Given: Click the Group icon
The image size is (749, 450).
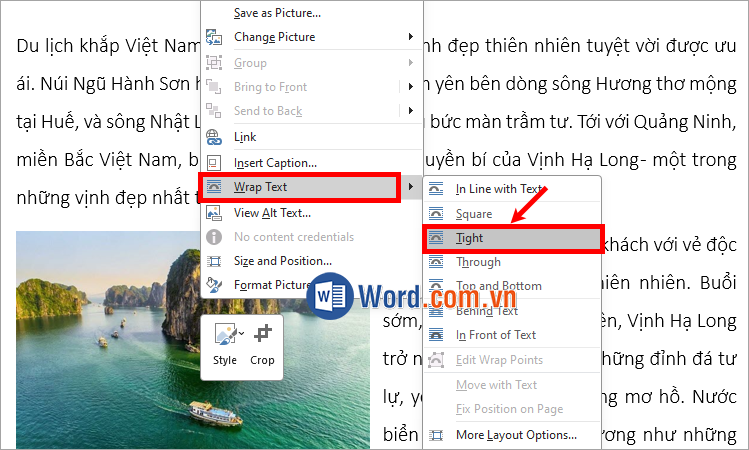Looking at the screenshot, I should pos(214,63).
